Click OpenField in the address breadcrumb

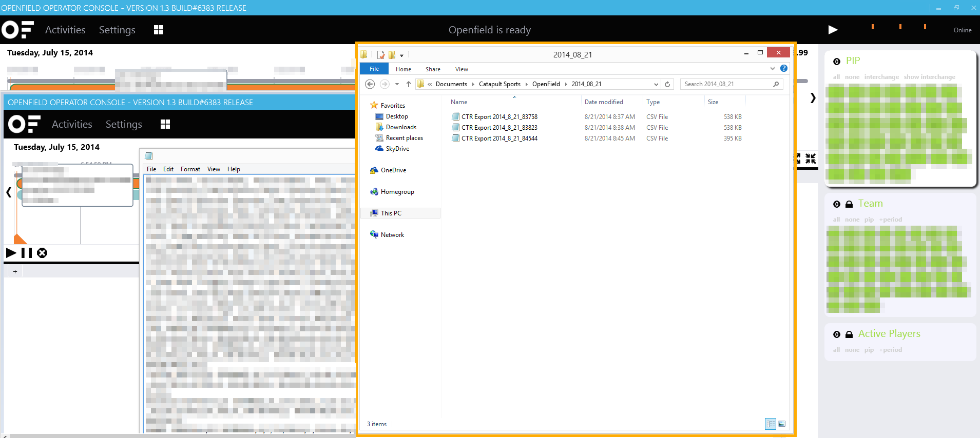click(546, 84)
